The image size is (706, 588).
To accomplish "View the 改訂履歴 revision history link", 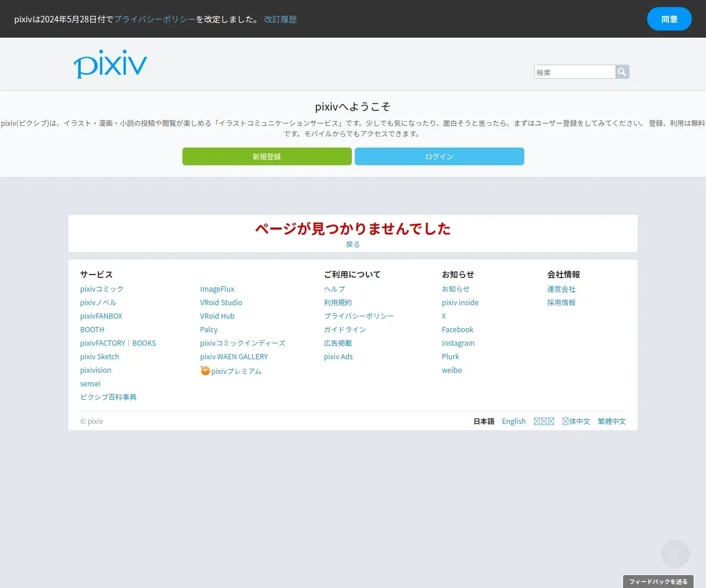I will click(x=281, y=19).
